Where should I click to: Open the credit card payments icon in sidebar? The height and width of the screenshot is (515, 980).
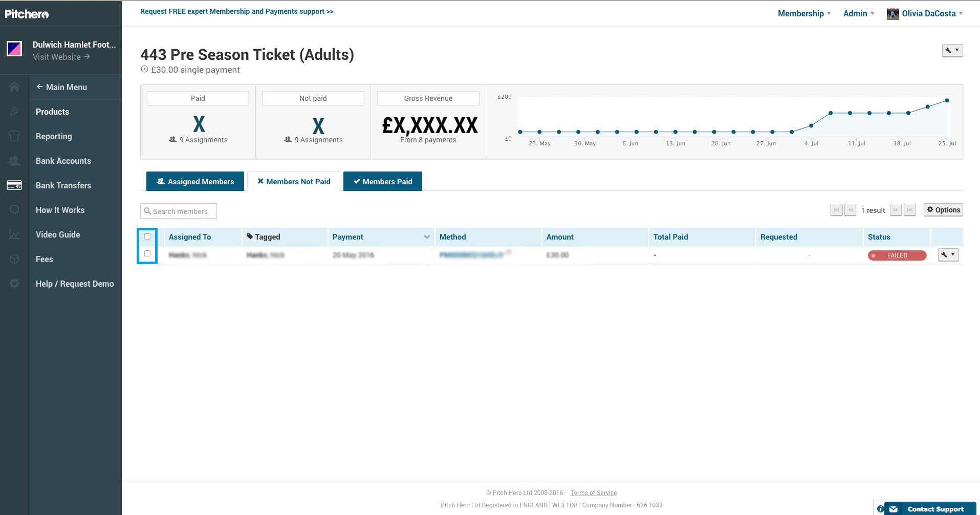click(14, 185)
